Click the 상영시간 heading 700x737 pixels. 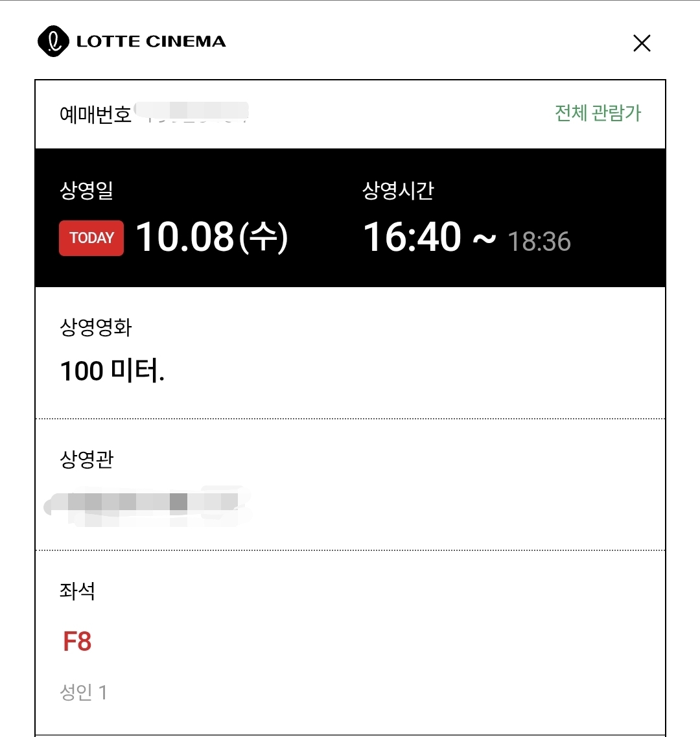click(398, 191)
